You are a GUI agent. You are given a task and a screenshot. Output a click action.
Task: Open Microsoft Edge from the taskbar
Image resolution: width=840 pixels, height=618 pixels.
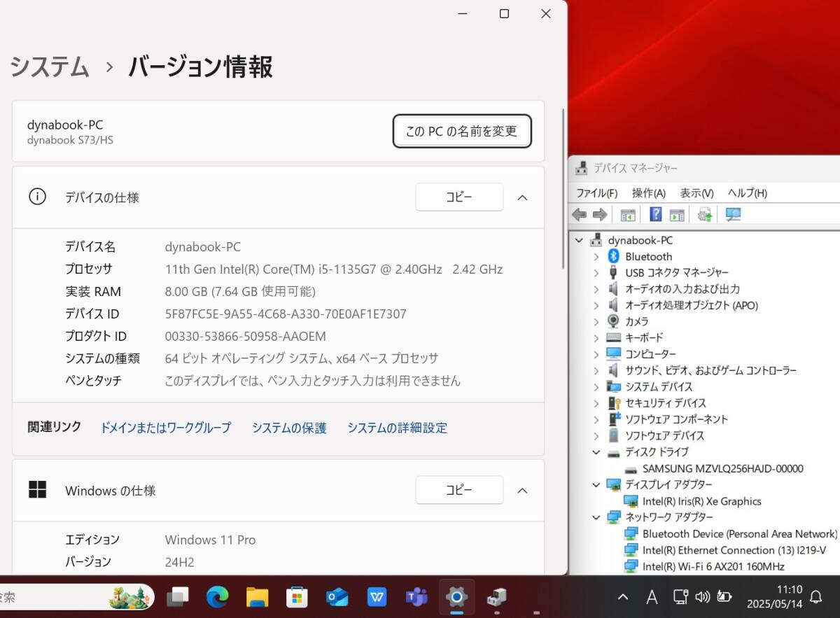[218, 596]
